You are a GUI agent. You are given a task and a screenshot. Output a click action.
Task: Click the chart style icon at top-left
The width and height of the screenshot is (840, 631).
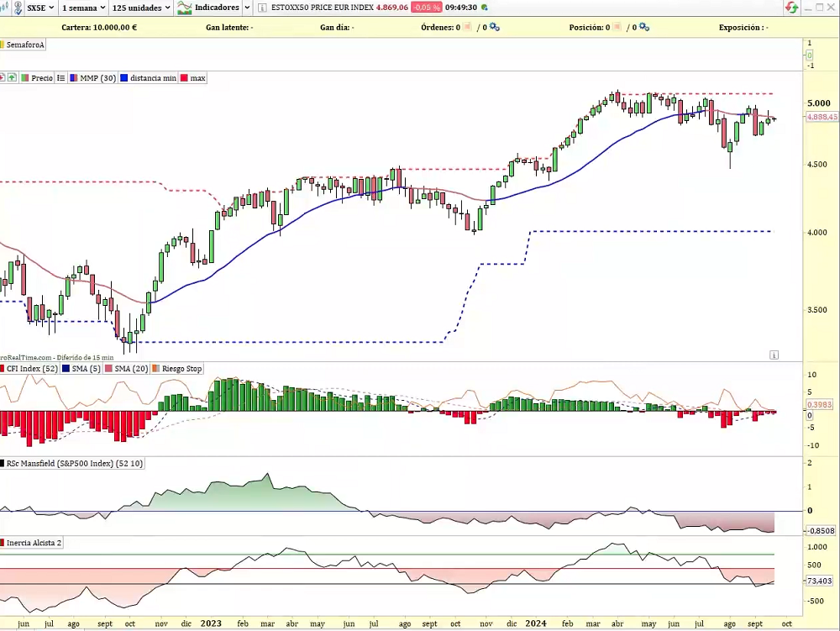coord(4,8)
